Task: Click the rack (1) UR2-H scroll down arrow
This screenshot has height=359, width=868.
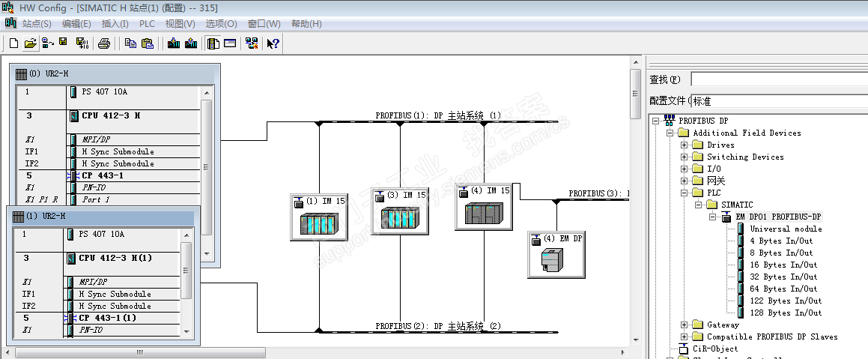Action: coord(186,332)
